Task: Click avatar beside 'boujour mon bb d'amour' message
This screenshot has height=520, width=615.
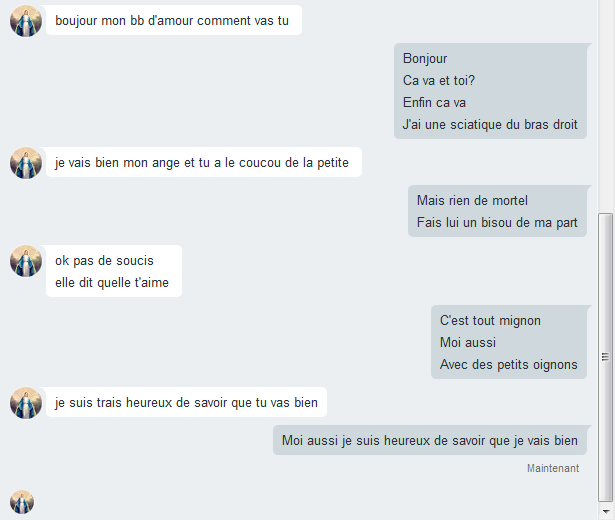Action: 26,21
